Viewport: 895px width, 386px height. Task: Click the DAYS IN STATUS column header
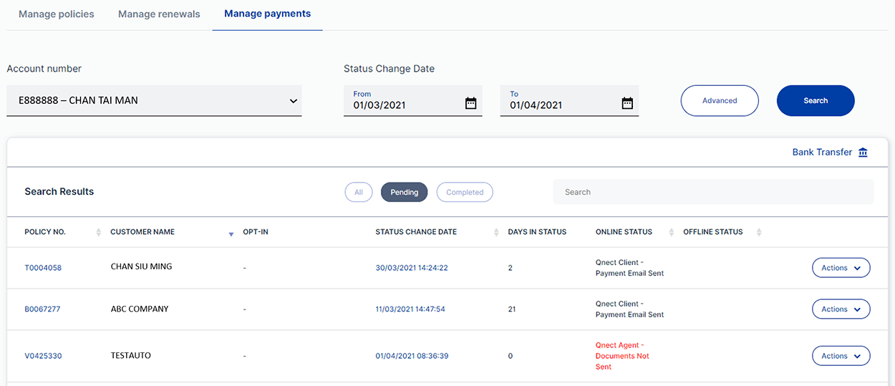coord(537,232)
